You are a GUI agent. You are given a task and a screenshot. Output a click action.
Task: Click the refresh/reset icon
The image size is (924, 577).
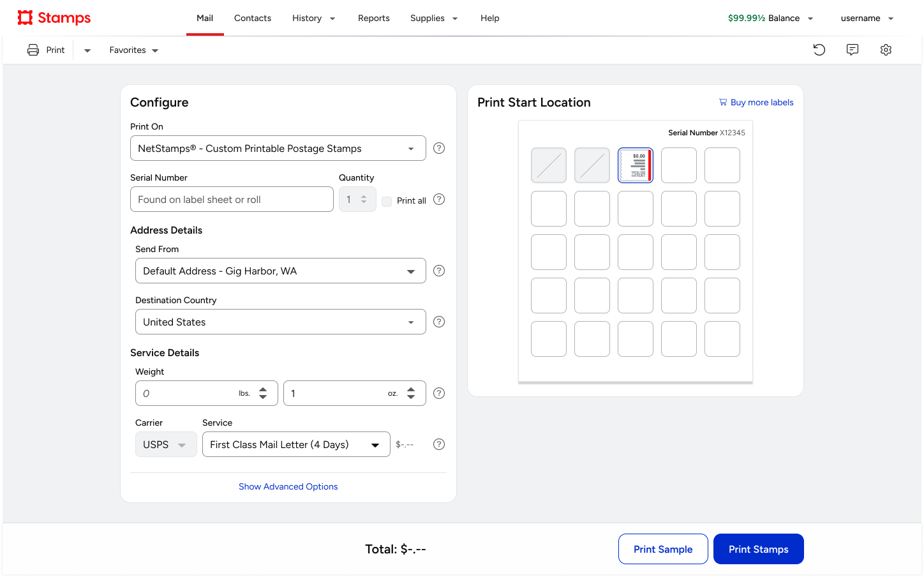pyautogui.click(x=819, y=50)
